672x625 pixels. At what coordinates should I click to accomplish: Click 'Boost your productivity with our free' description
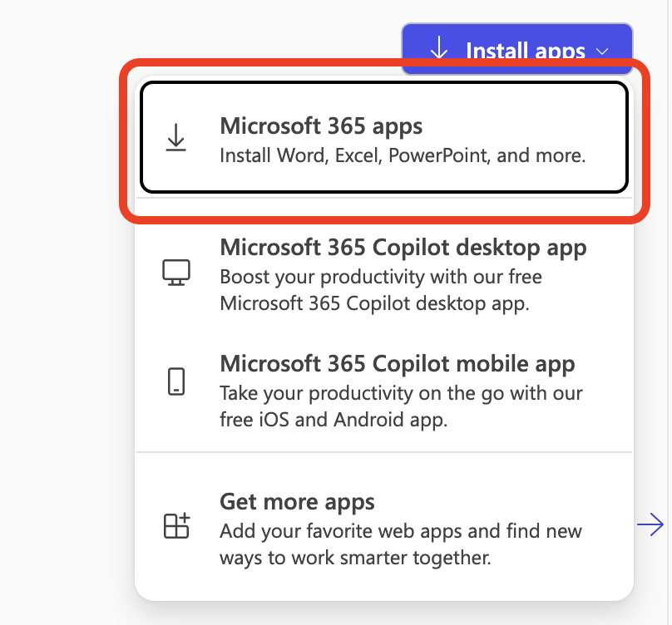point(381,290)
